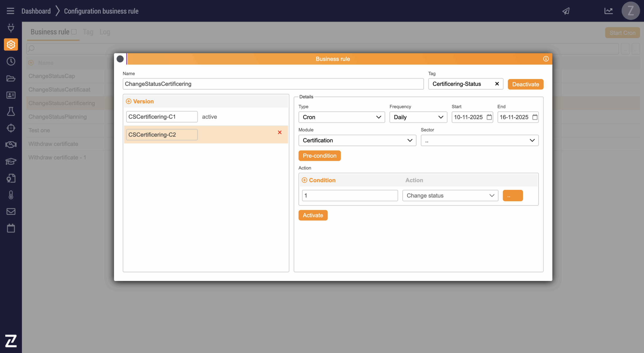Image resolution: width=644 pixels, height=353 pixels.
Task: Open the flask lab icon in sidebar
Action: [11, 112]
